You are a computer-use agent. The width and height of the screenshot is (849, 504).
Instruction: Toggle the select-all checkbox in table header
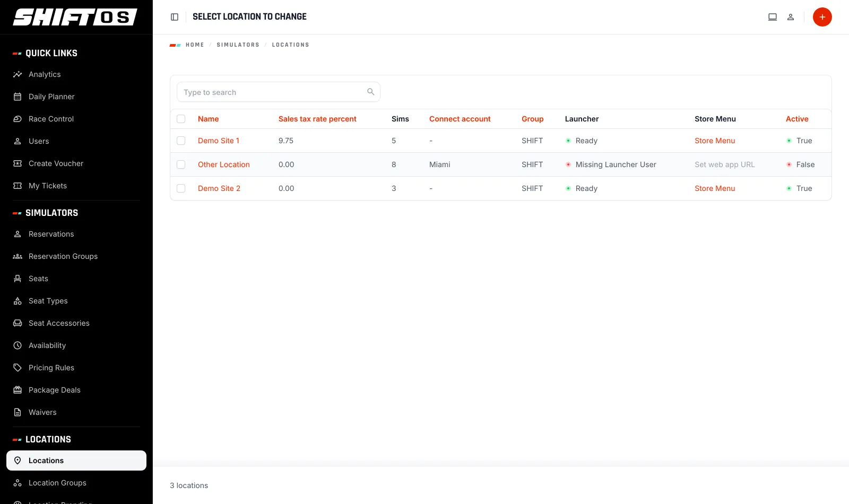[181, 119]
